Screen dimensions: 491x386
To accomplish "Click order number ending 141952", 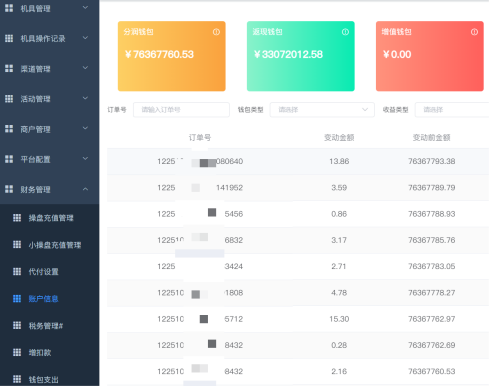I will click(x=200, y=188).
